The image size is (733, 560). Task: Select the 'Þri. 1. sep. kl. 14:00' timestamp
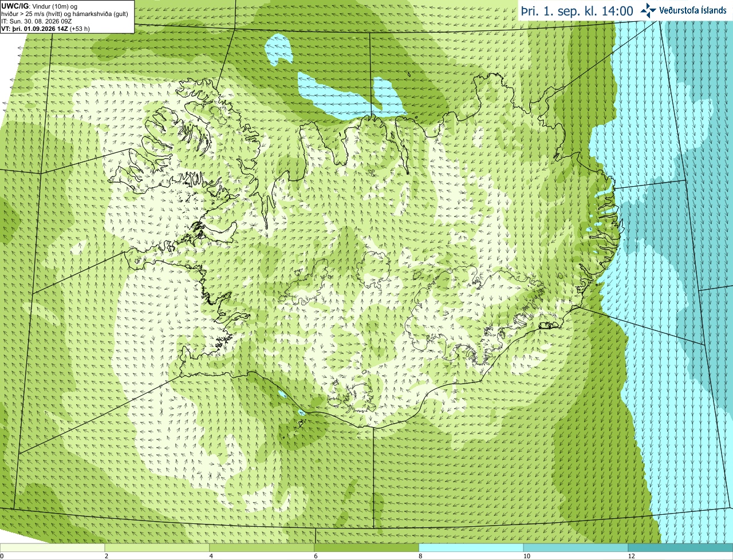(577, 11)
